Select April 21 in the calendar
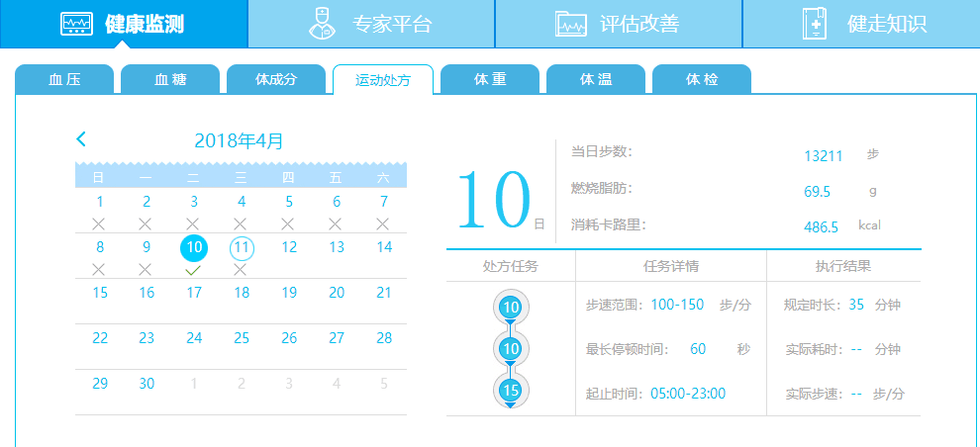 pos(384,293)
